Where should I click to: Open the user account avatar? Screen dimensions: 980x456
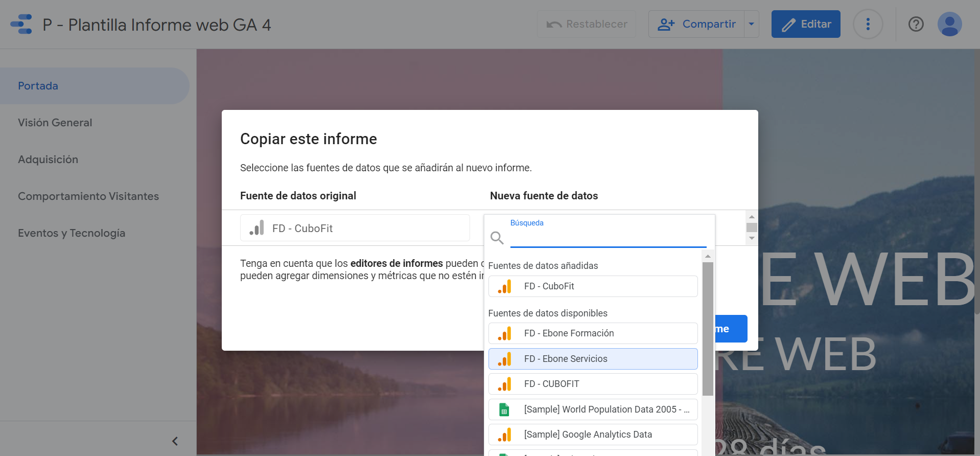point(949,24)
